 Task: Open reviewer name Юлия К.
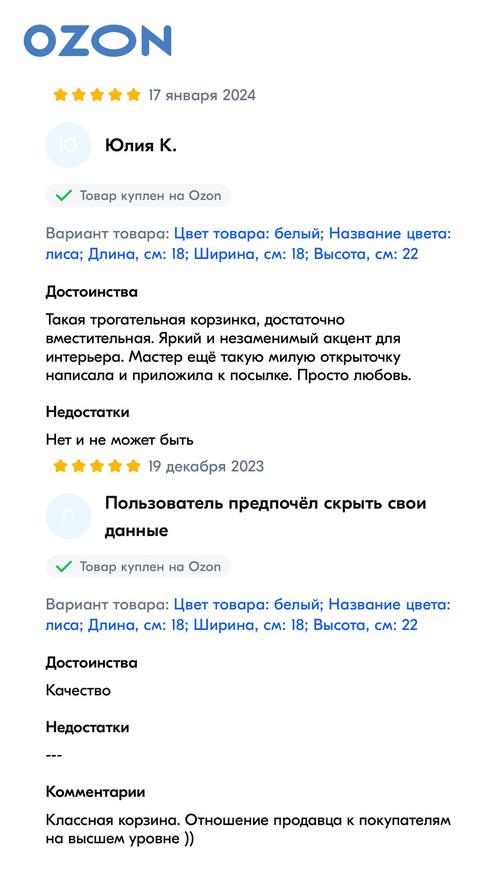(141, 146)
